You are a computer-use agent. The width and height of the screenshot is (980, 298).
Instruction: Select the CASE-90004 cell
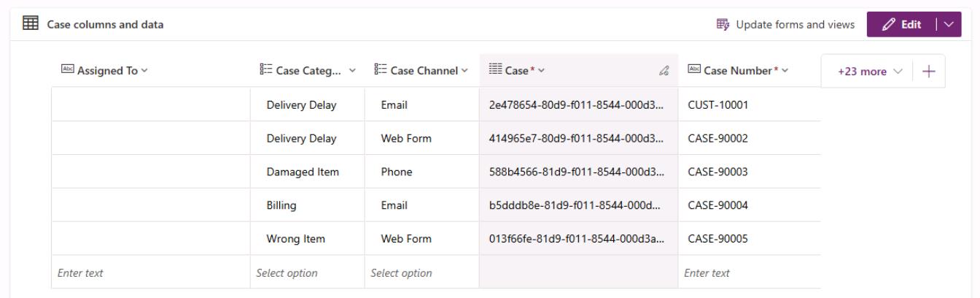point(750,205)
